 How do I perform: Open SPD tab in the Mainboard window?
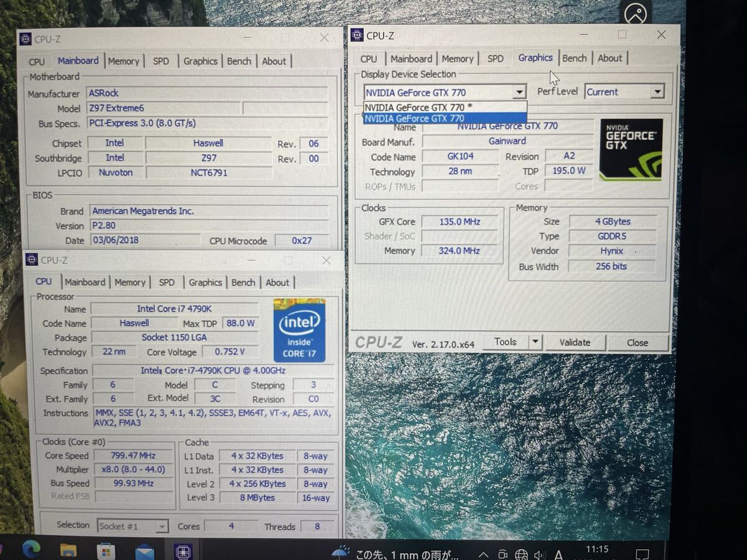tap(161, 61)
